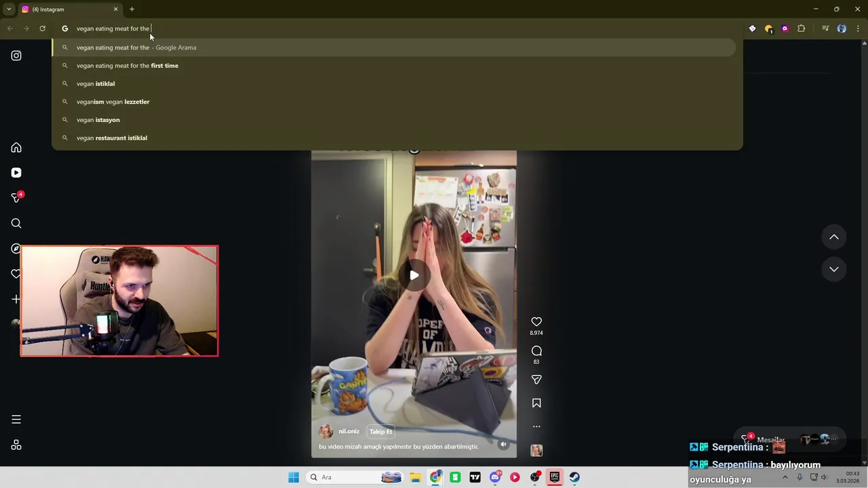Open Epic Games Launcher taskbar icon
This screenshot has width=868, height=488.
(x=555, y=477)
